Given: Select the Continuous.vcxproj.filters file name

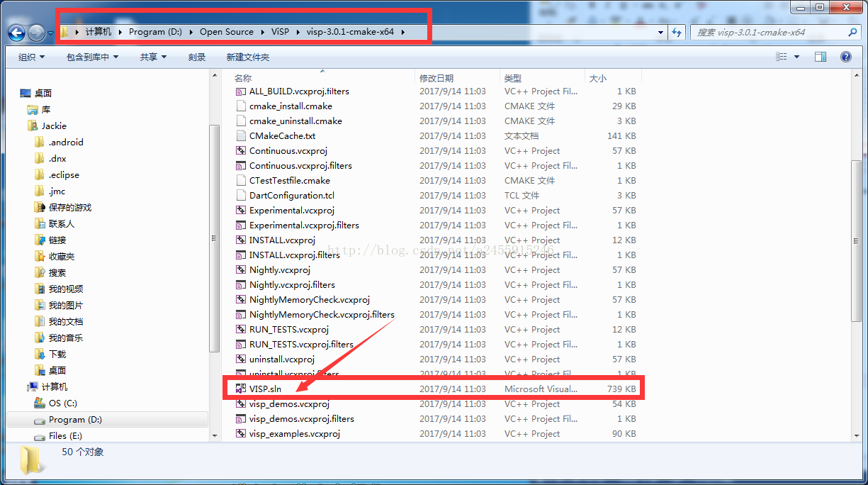Looking at the screenshot, I should click(300, 165).
